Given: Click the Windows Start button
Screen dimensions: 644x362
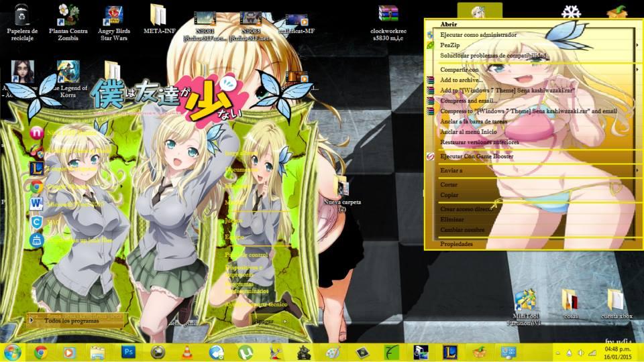Looking at the screenshot, I should click(12, 352).
